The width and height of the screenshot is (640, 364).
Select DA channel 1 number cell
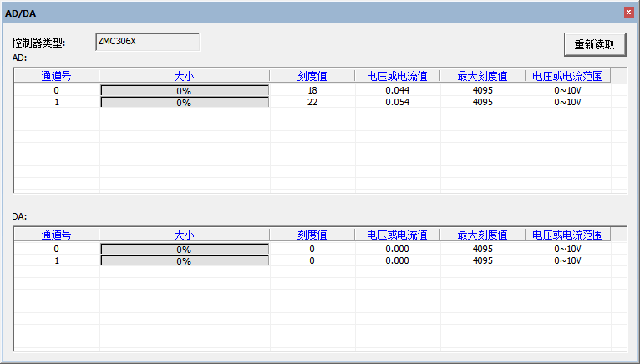click(x=57, y=260)
